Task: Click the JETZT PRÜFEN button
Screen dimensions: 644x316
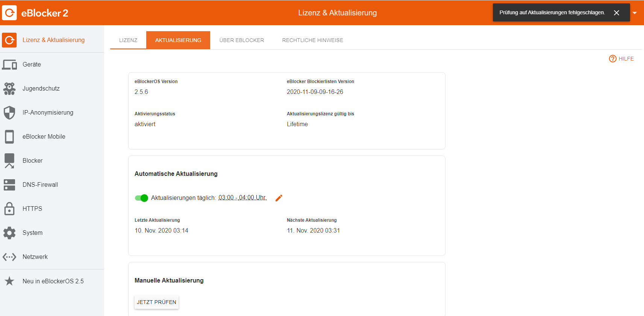Action: pyautogui.click(x=156, y=302)
